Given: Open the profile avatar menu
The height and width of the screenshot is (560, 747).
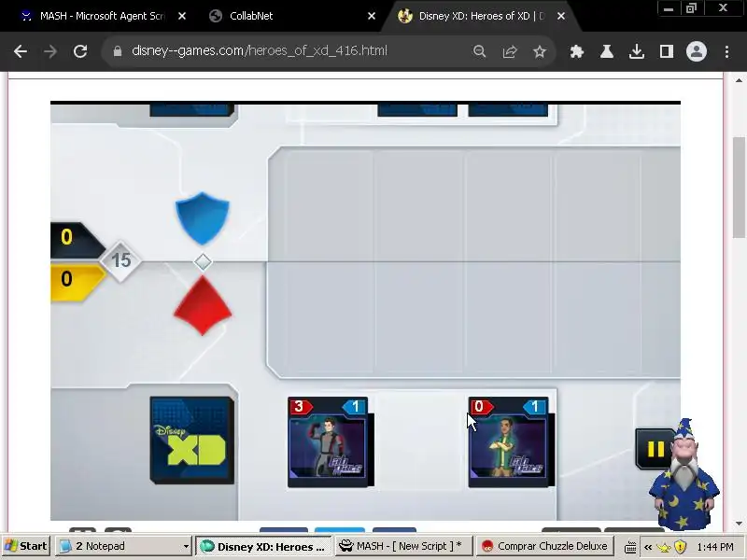Looking at the screenshot, I should [x=696, y=51].
